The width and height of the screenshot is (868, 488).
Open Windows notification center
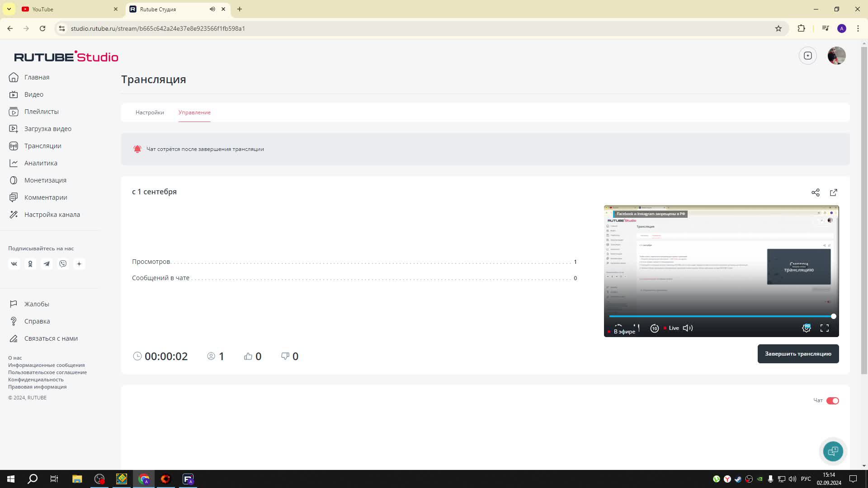click(853, 479)
